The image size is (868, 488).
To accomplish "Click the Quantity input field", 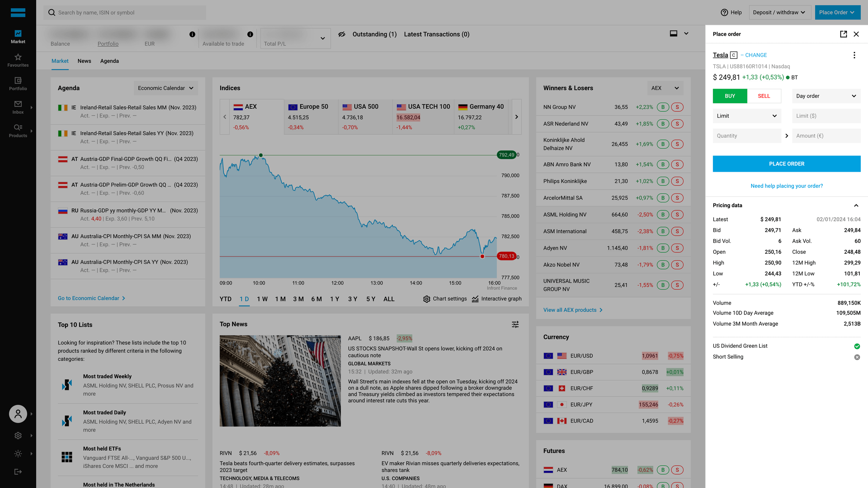I will [x=747, y=136].
